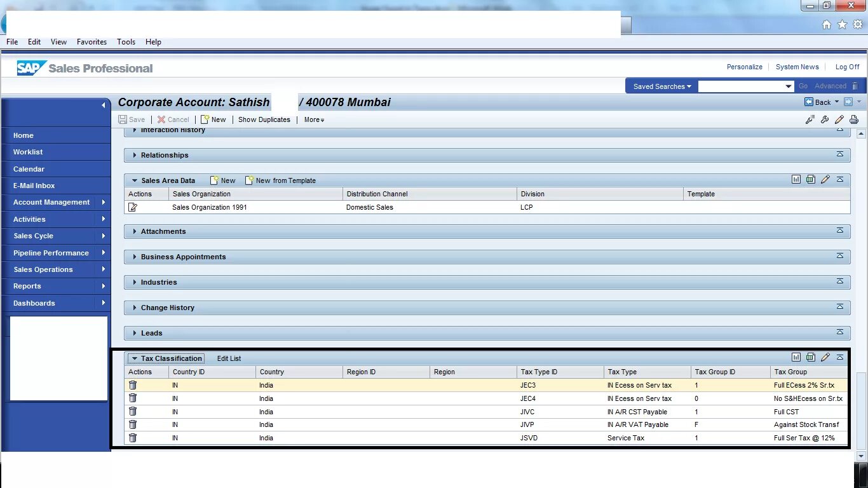Open the Saved Searches dropdown
Viewport: 868px width, 488px height.
662,86
